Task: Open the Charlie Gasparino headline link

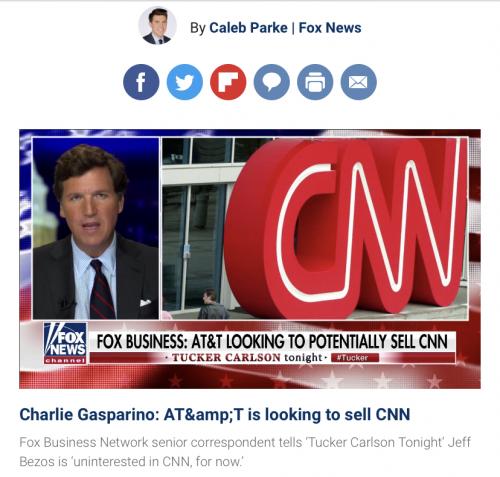Action: pos(215,414)
